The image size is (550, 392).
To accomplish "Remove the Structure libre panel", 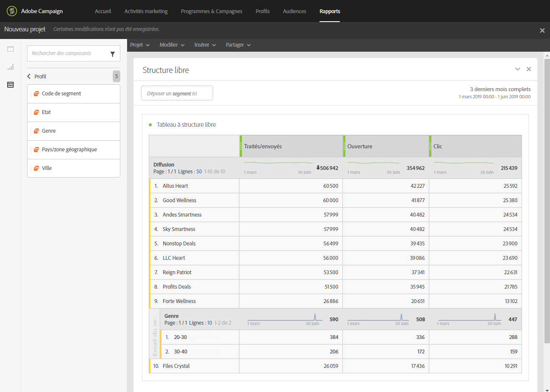I will [528, 69].
